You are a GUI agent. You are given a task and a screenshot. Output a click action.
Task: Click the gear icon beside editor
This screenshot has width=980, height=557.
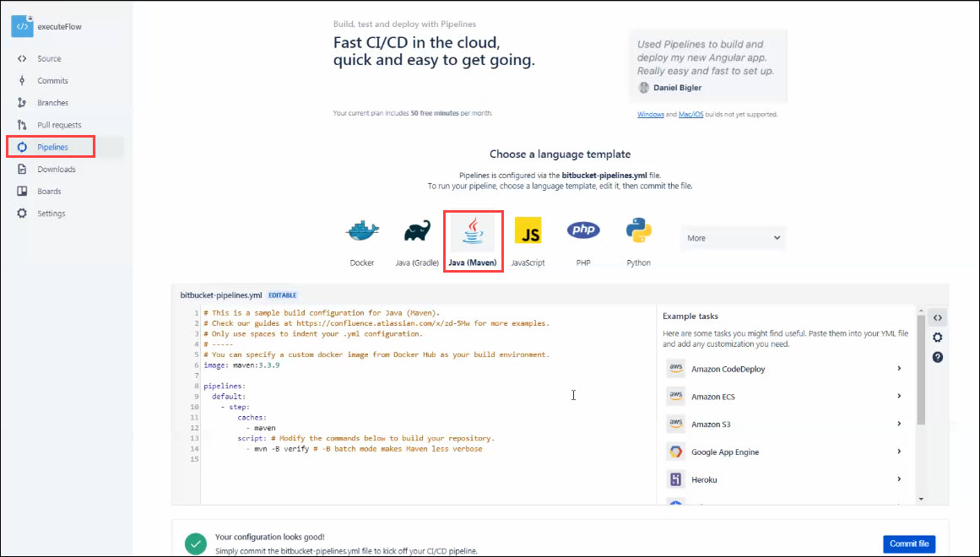(938, 338)
